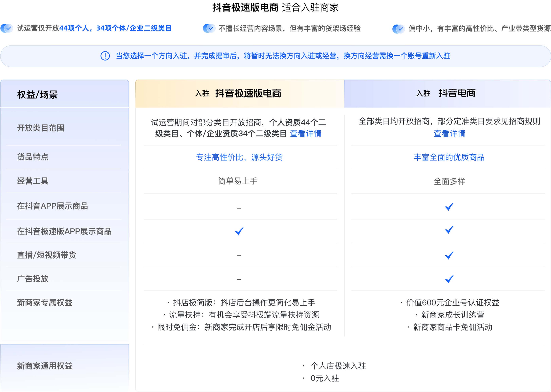Click the dash in 抖音极速版电商 column for 直播/短视频带货
Image resolution: width=551 pixels, height=392 pixels.
[239, 255]
